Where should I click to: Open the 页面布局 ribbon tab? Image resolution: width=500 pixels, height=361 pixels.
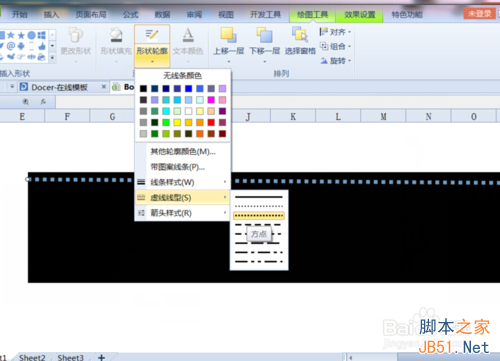click(91, 14)
